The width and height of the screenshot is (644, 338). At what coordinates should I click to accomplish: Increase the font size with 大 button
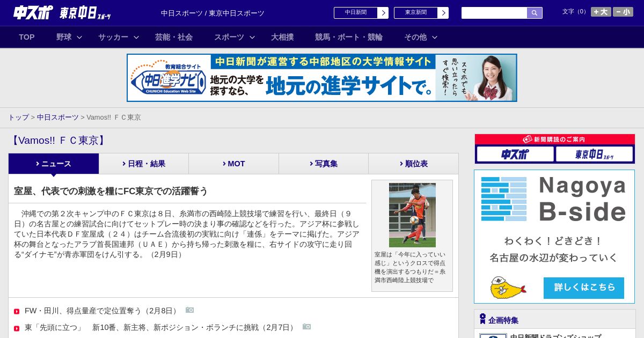[x=601, y=12]
